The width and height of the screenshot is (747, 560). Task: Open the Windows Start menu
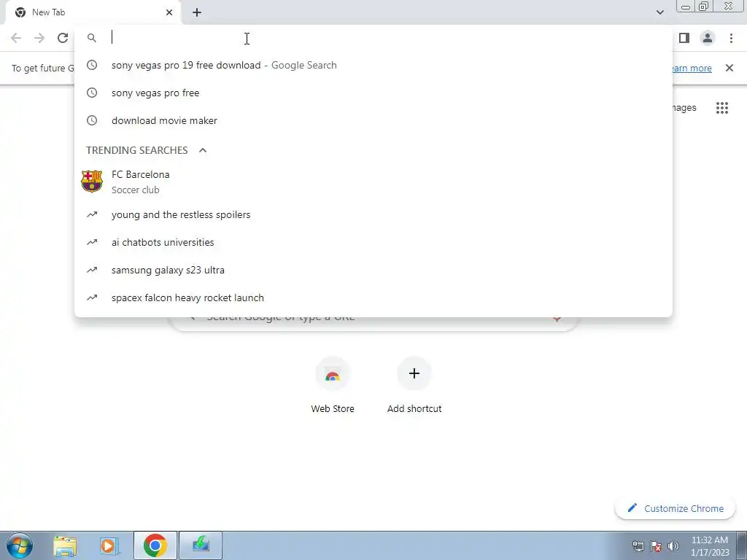pyautogui.click(x=20, y=545)
